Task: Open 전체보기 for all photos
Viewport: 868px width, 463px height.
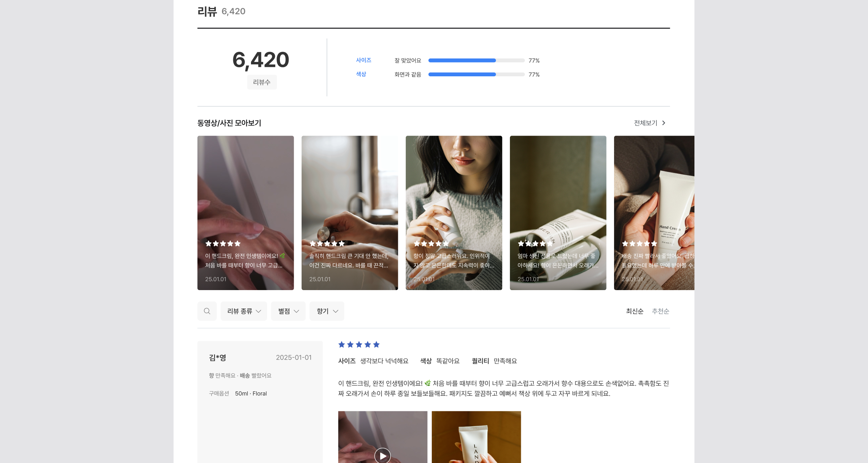Action: 646,123
